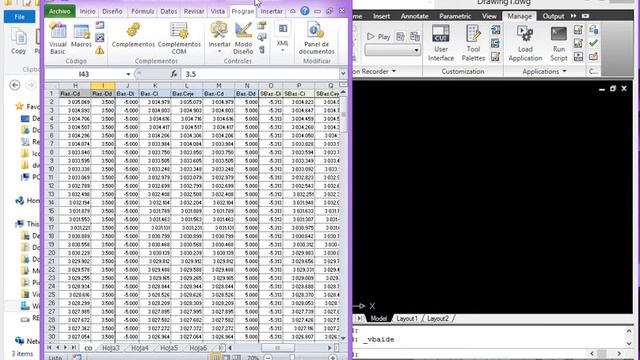
Task: Click the fx insert function button
Action: pos(174,74)
